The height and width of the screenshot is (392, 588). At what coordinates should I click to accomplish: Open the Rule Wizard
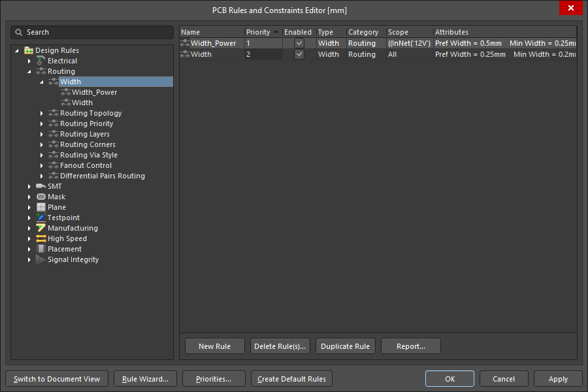pos(146,379)
